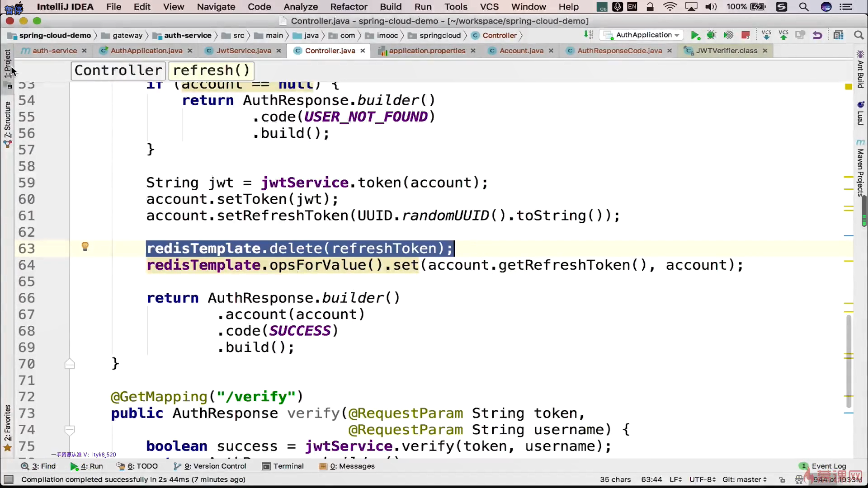
Task: Click Run with Coverage icon
Action: point(728,35)
